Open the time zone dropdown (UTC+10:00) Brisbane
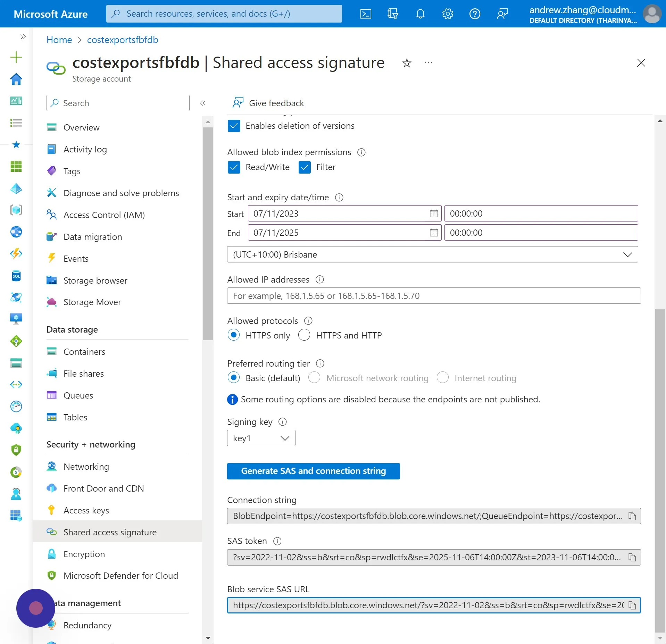666x644 pixels. (x=432, y=254)
